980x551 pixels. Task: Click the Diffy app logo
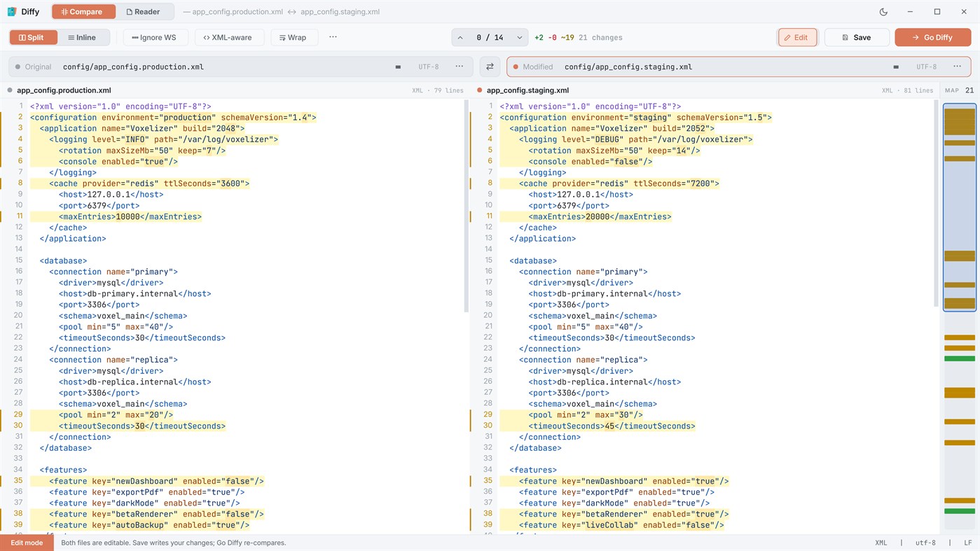click(12, 12)
